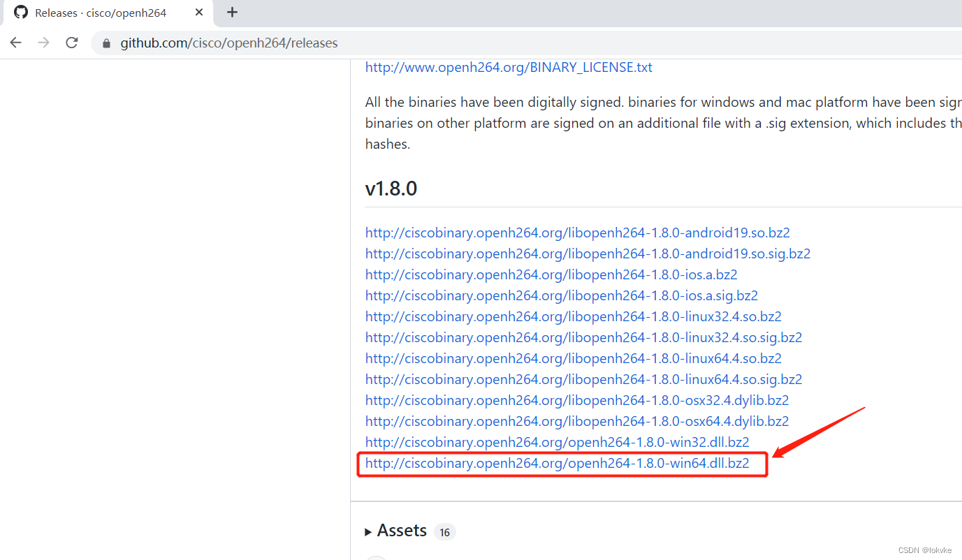962x560 pixels.
Task: Expand the Assets section disclosure triangle
Action: (369, 531)
